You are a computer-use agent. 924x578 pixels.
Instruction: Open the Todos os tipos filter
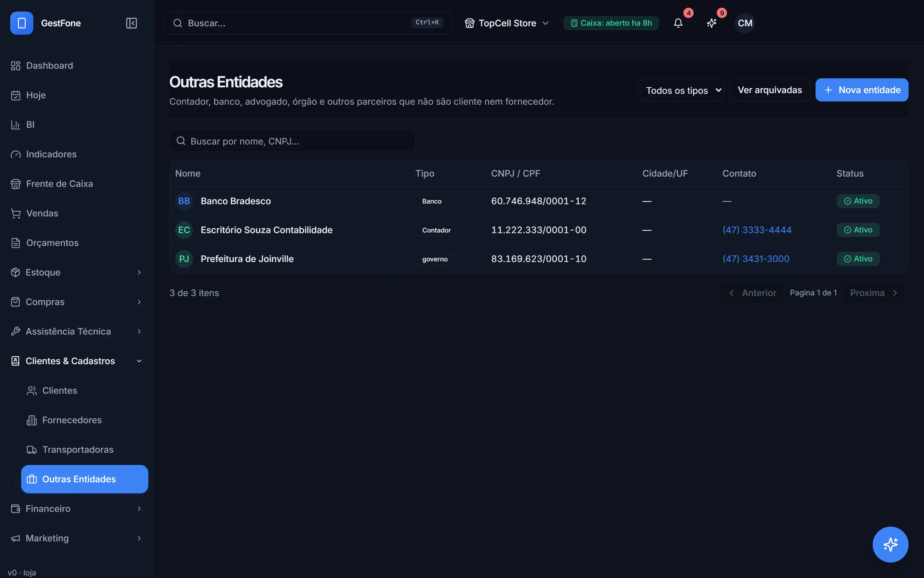coord(681,90)
